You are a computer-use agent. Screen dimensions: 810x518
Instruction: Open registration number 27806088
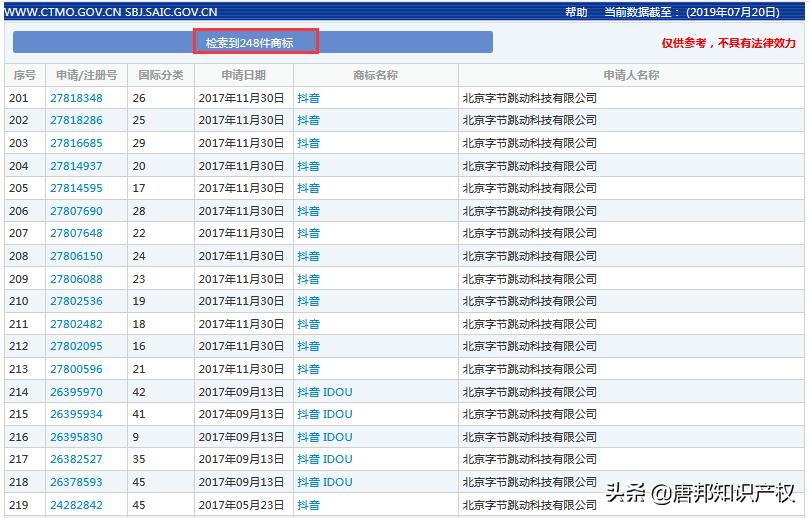tap(76, 279)
